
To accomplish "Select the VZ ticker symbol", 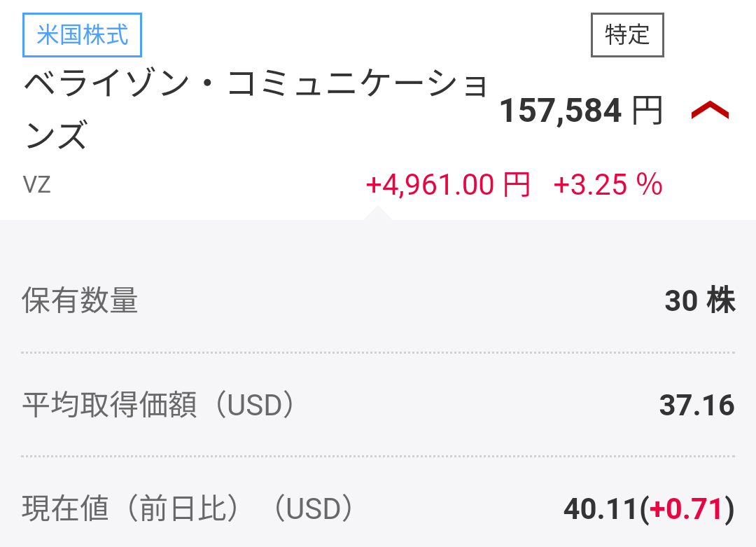I will [37, 185].
